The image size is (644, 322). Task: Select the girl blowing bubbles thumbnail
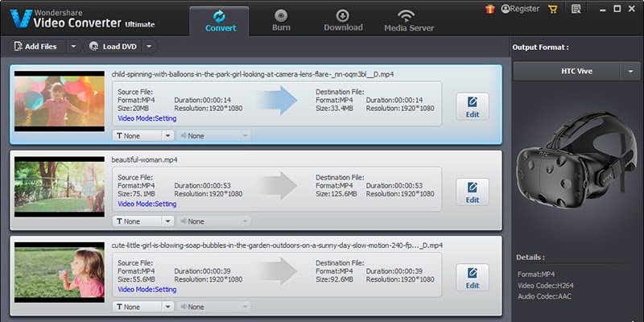60,272
